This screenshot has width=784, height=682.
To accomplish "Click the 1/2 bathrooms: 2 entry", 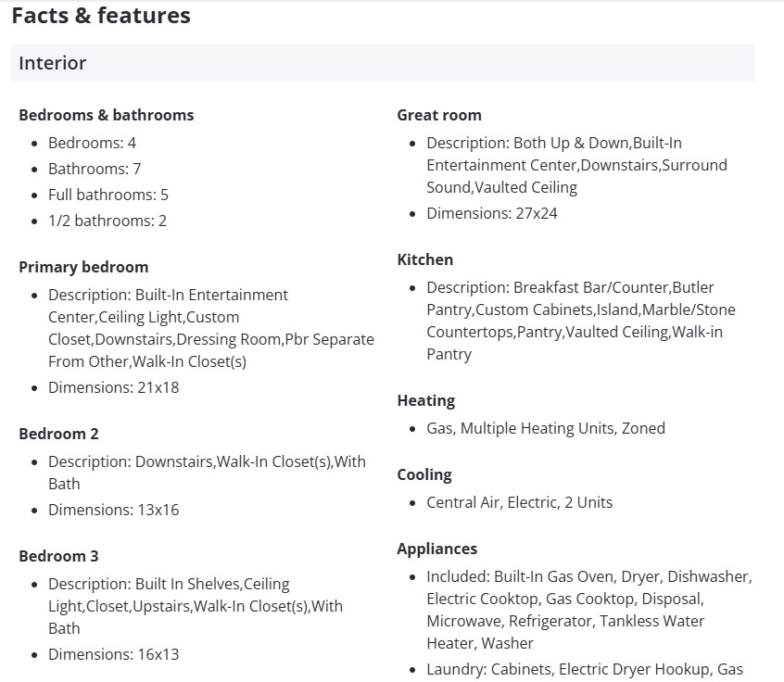I will pos(107,221).
